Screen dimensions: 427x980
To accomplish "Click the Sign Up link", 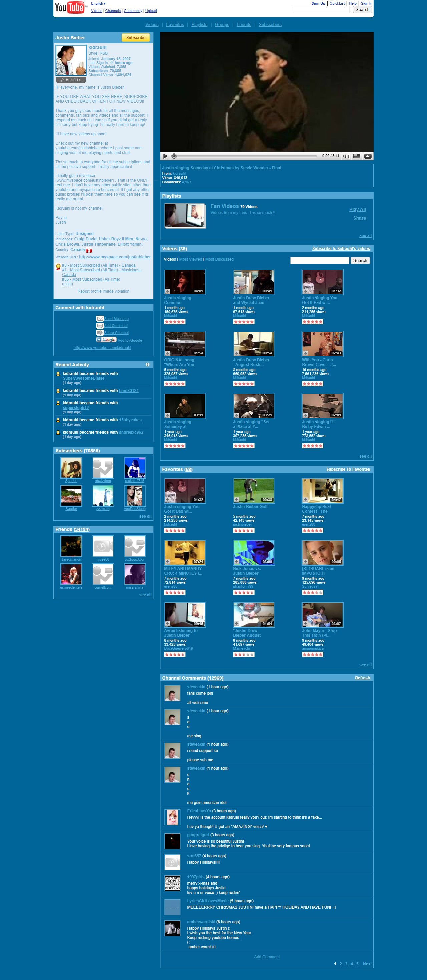I will 319,3.
